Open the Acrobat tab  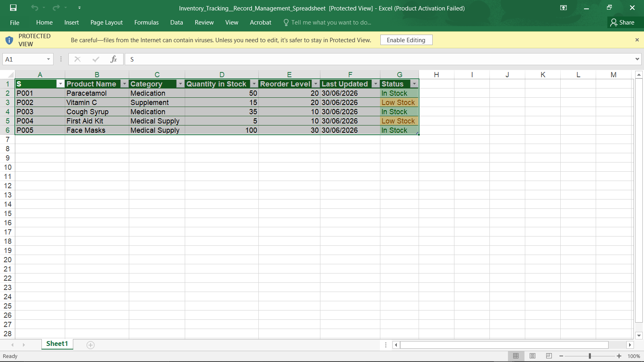260,23
